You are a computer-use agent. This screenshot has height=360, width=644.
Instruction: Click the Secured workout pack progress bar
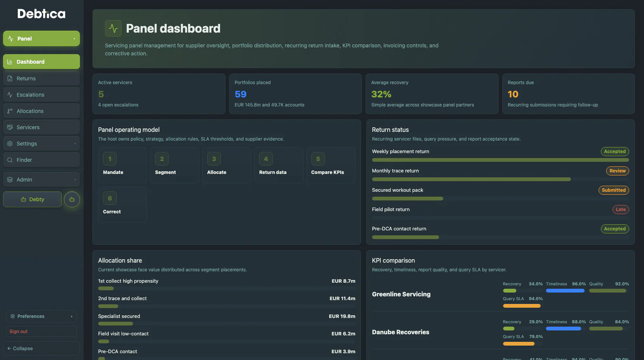pos(500,199)
